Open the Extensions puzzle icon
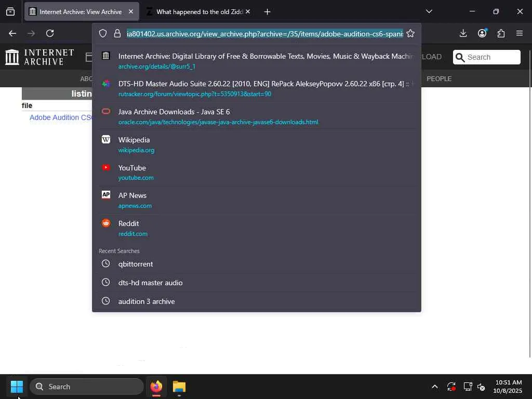 [501, 33]
